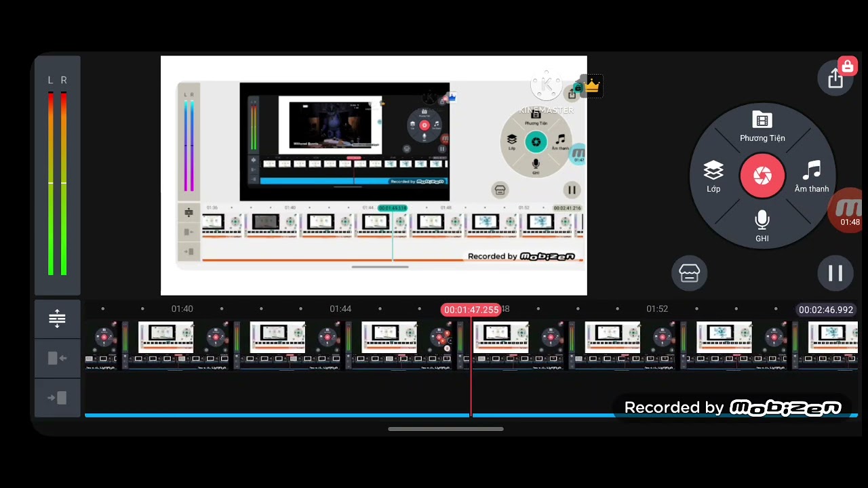This screenshot has height=488, width=868.
Task: Tap the red camera shutter button
Action: [x=762, y=176]
